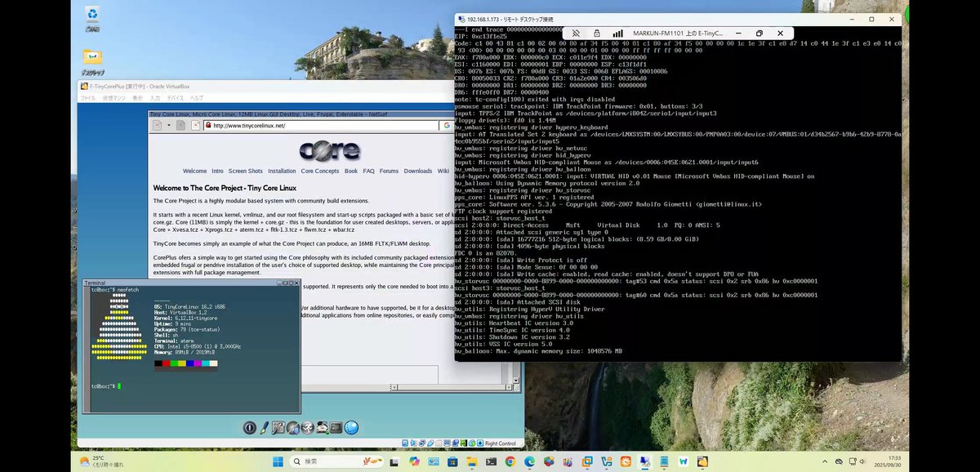
Task: Click the NetSurf forward page button
Action: pyautogui.click(x=180, y=126)
